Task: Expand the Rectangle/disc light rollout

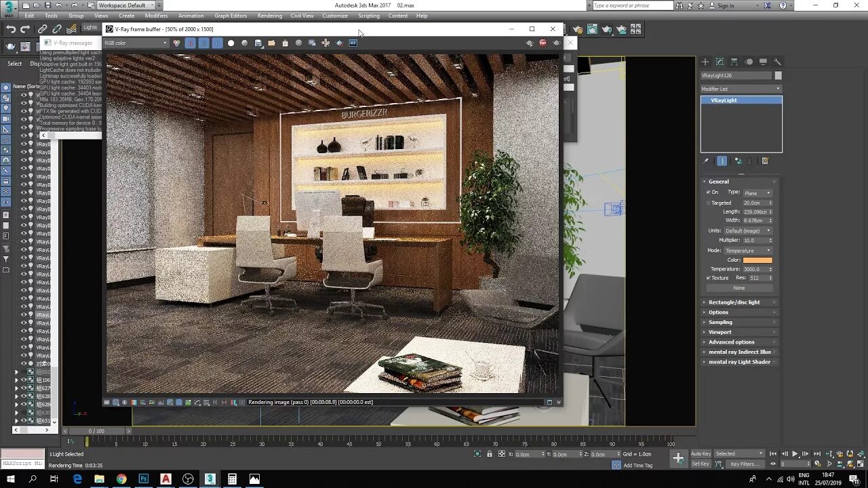Action: 734,302
